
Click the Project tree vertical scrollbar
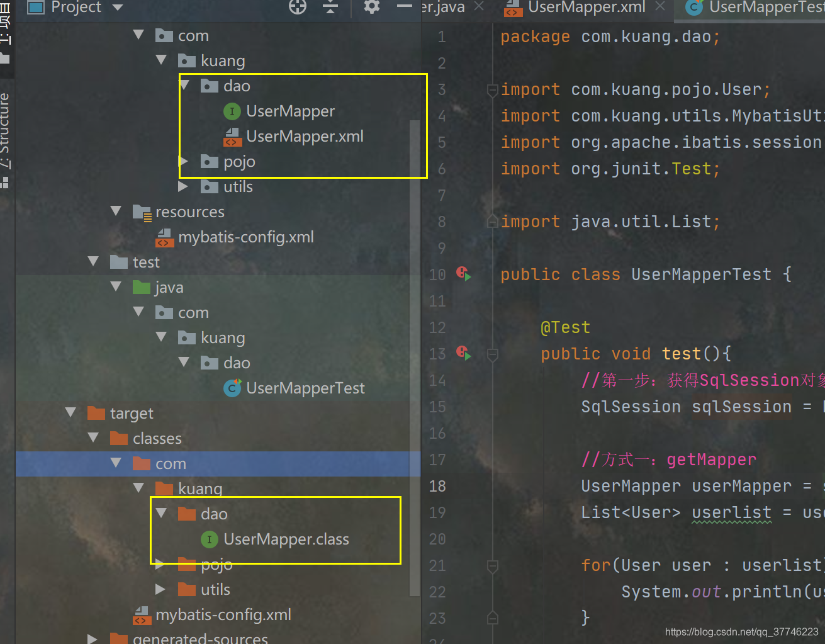pyautogui.click(x=414, y=357)
